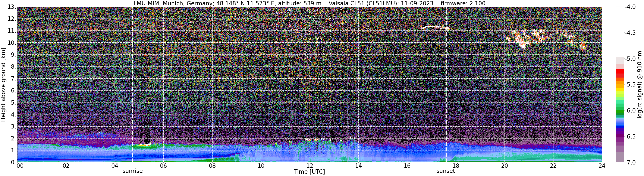Click the low cloud echoes at 12 UTC near 2 km
The image size is (644, 176).
(315, 139)
